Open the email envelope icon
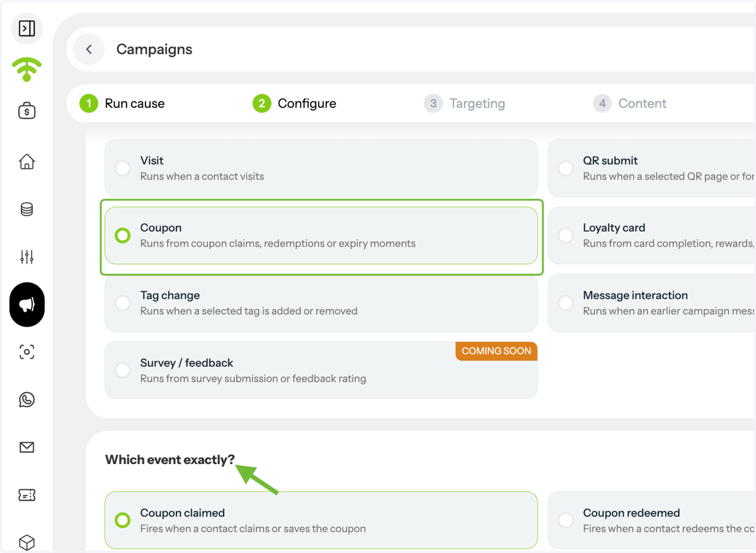This screenshot has width=756, height=553. pos(26,447)
